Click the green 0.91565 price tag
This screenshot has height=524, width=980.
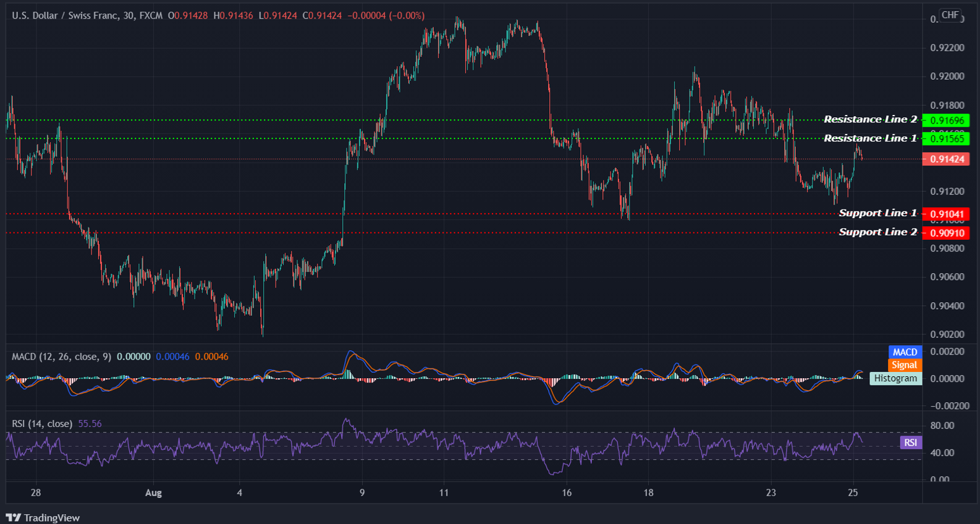(x=946, y=139)
